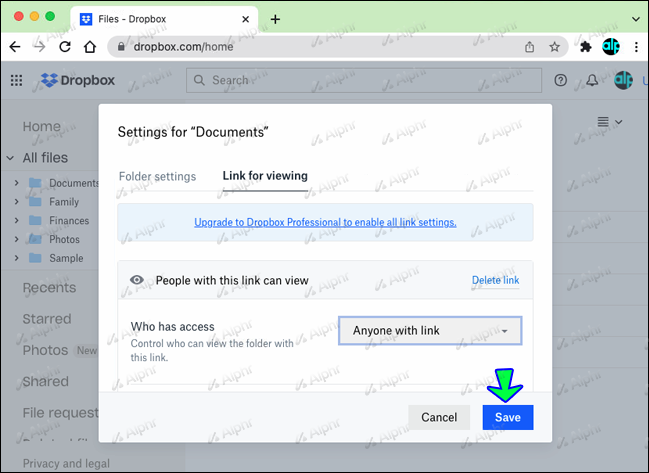Open the Anyone with link dropdown
The image size is (649, 473).
(x=430, y=330)
